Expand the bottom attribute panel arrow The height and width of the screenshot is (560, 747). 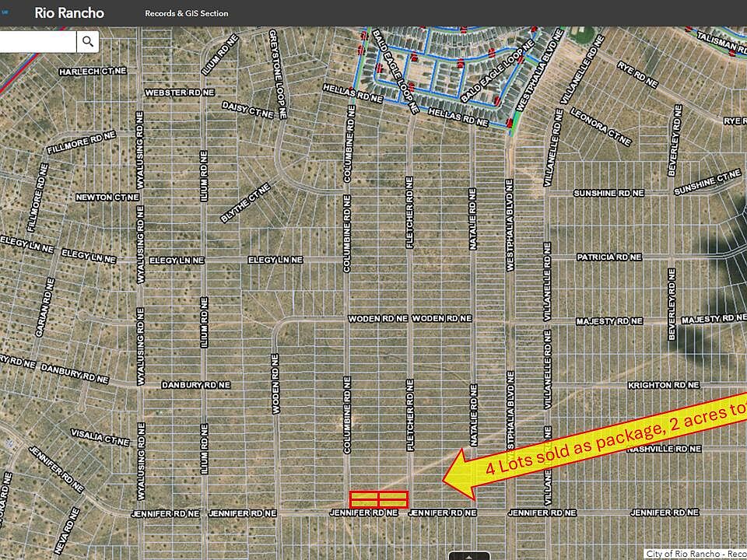pos(469,555)
